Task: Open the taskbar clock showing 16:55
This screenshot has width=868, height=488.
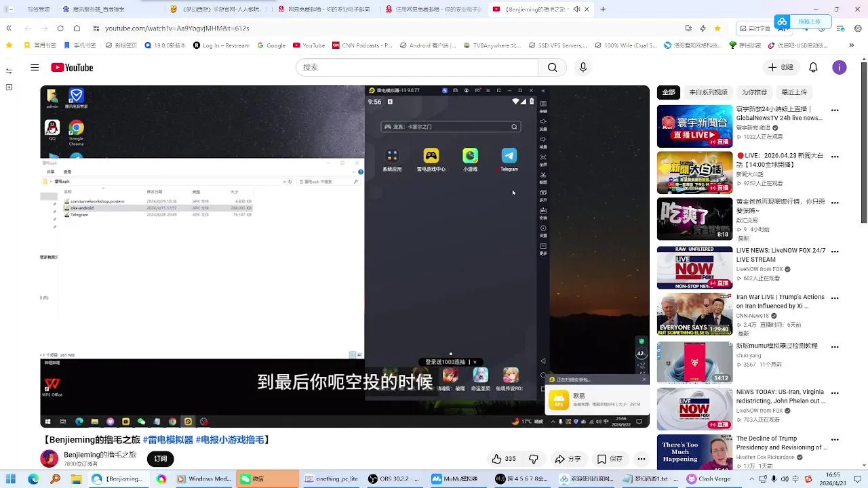Action: (x=833, y=479)
